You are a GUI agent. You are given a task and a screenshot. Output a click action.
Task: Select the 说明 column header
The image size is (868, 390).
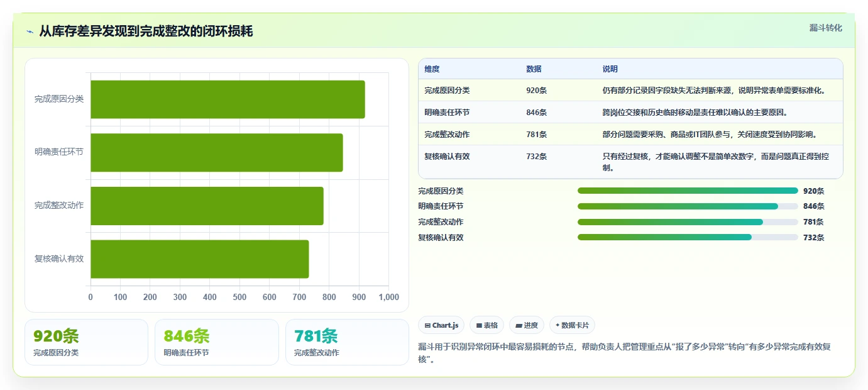click(610, 69)
